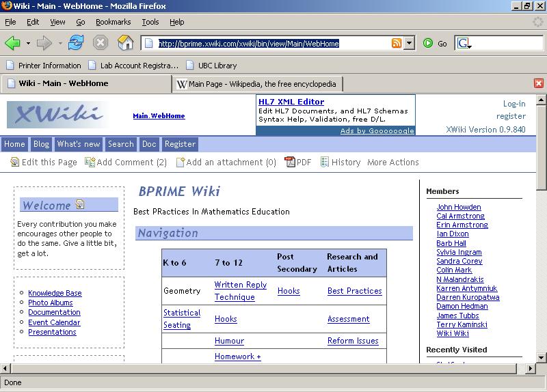
Task: Click the History icon
Action: click(x=324, y=162)
